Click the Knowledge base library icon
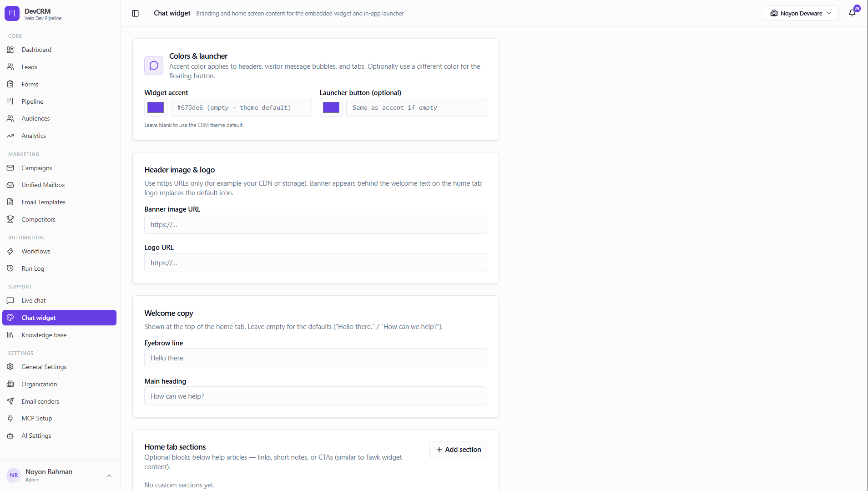Viewport: 868px width, 491px height. (x=10, y=335)
